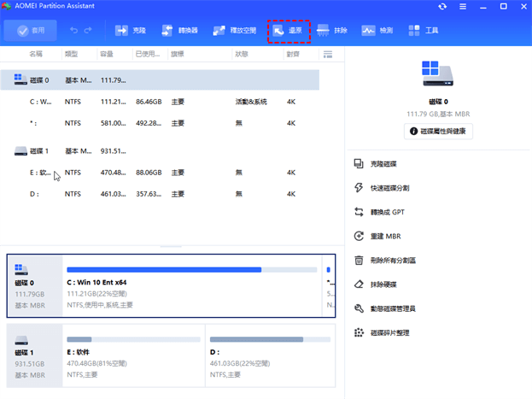Image resolution: width=532 pixels, height=399 pixels.
Task: Select C: Win 10 Ent x64 partition block
Action: [x=192, y=286]
